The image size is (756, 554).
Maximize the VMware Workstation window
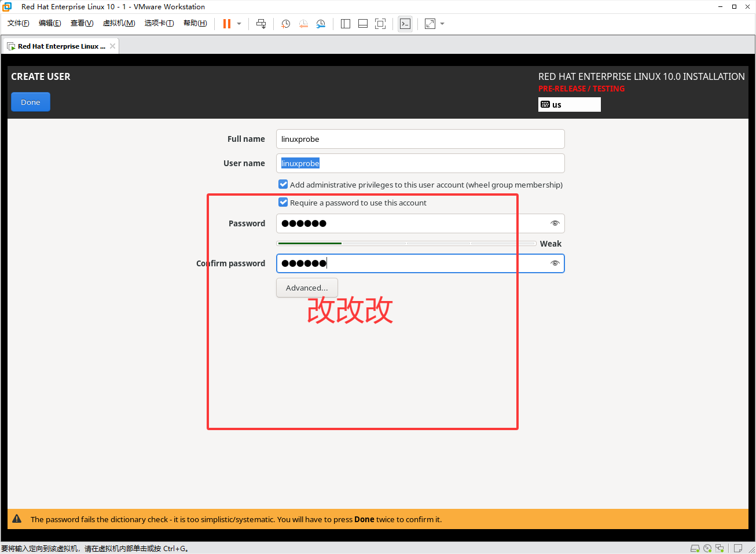coord(734,6)
